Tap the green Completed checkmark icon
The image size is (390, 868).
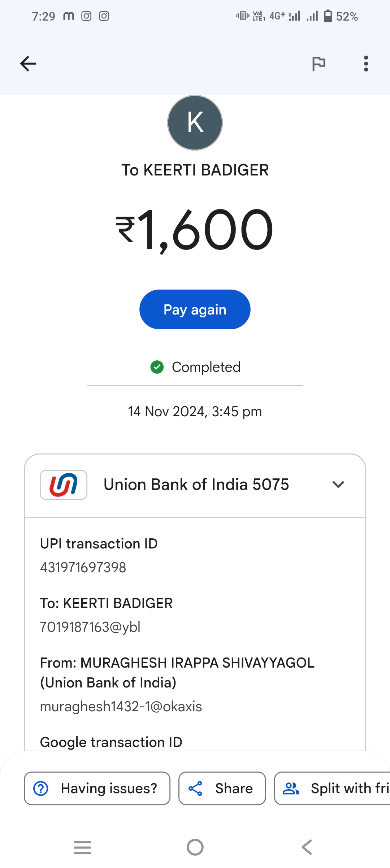pyautogui.click(x=157, y=367)
